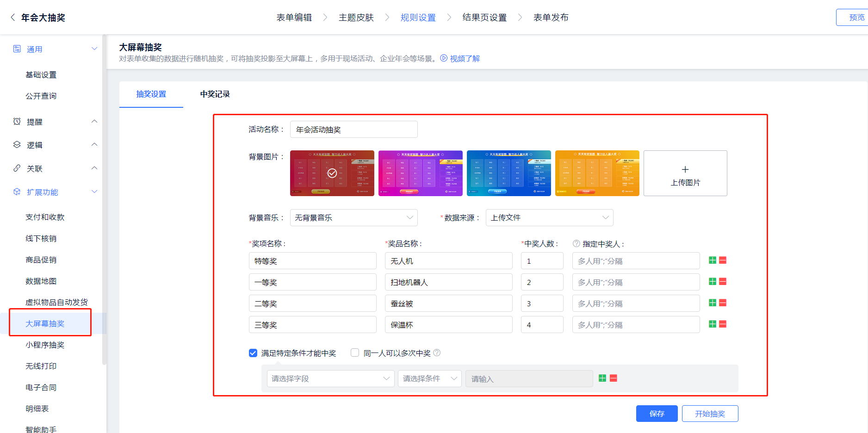Click the 活动名称 input field

tap(354, 130)
